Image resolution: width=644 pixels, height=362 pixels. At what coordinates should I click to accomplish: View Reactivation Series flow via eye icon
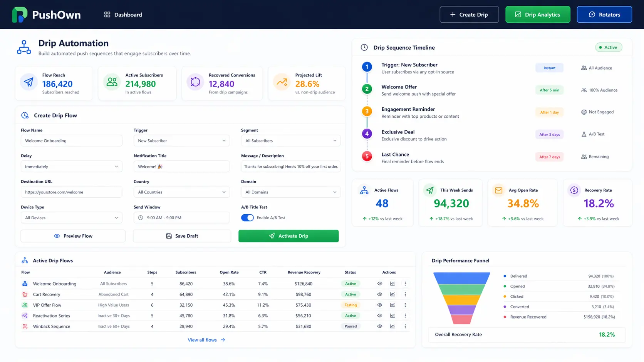coord(380,315)
